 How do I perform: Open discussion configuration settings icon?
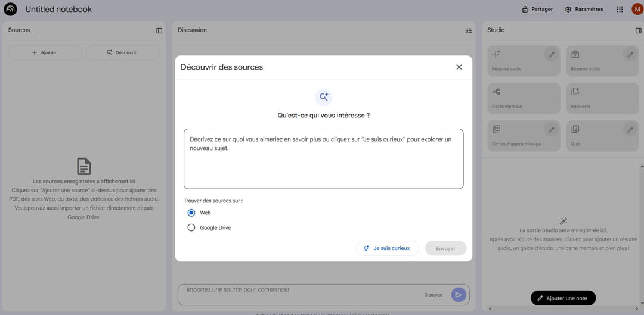click(469, 30)
